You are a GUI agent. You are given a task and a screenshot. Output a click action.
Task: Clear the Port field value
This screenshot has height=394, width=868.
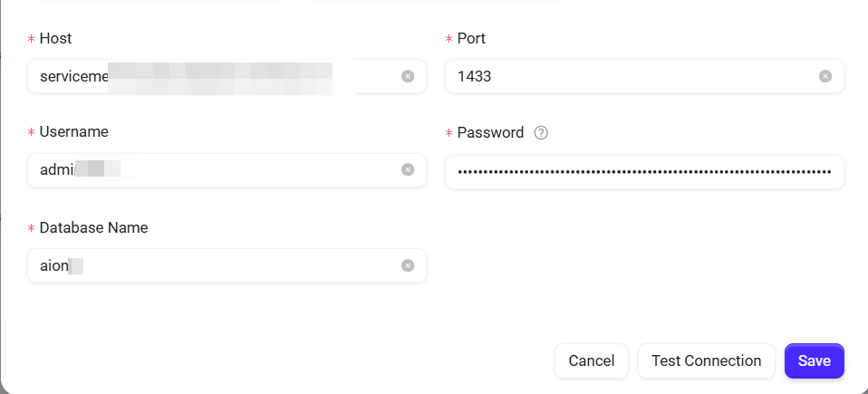(x=825, y=77)
